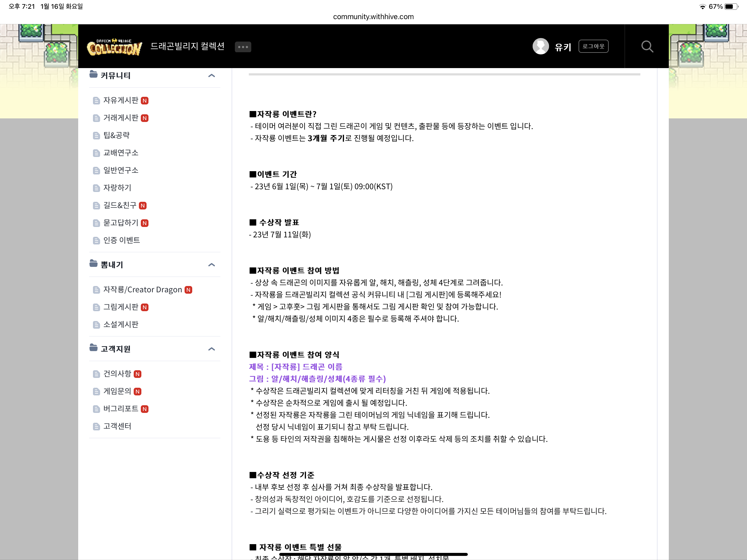The width and height of the screenshot is (747, 560).
Task: Open the 거래게시판 board
Action: [121, 118]
